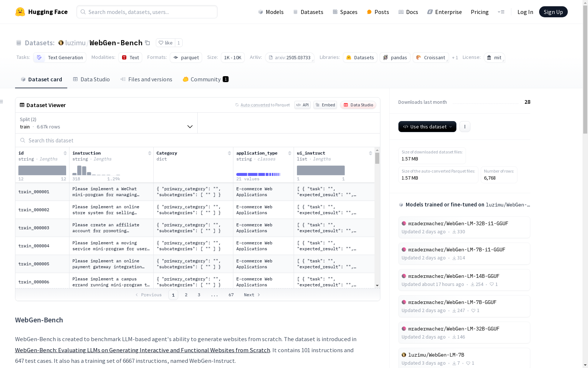The height and width of the screenshot is (368, 588).
Task: Click the Embed button in Dataset Viewer
Action: 325,105
